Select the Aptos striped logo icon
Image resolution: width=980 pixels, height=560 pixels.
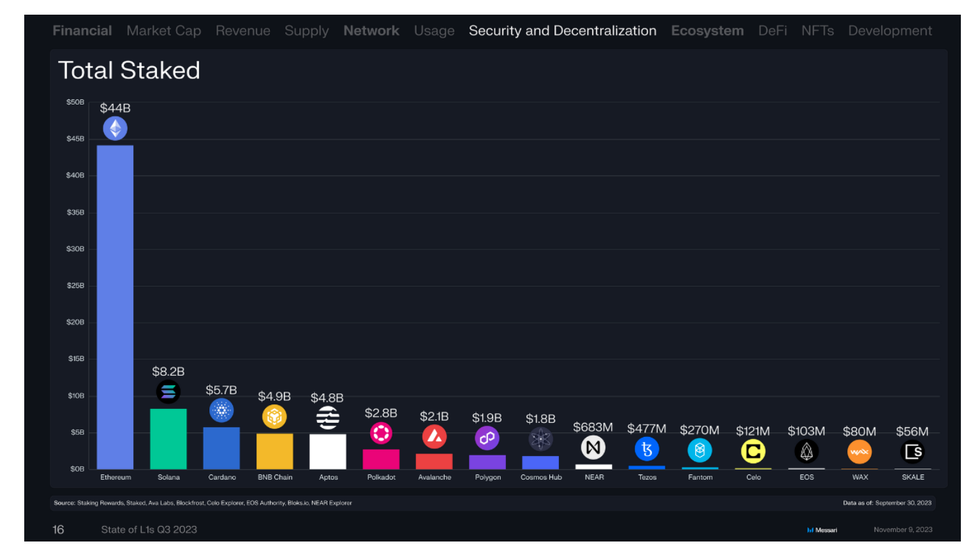coord(328,418)
